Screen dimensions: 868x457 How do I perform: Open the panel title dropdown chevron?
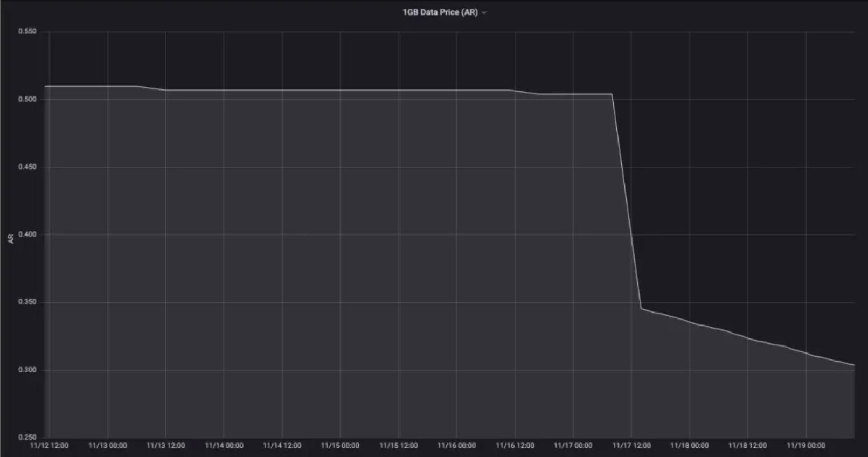[484, 12]
